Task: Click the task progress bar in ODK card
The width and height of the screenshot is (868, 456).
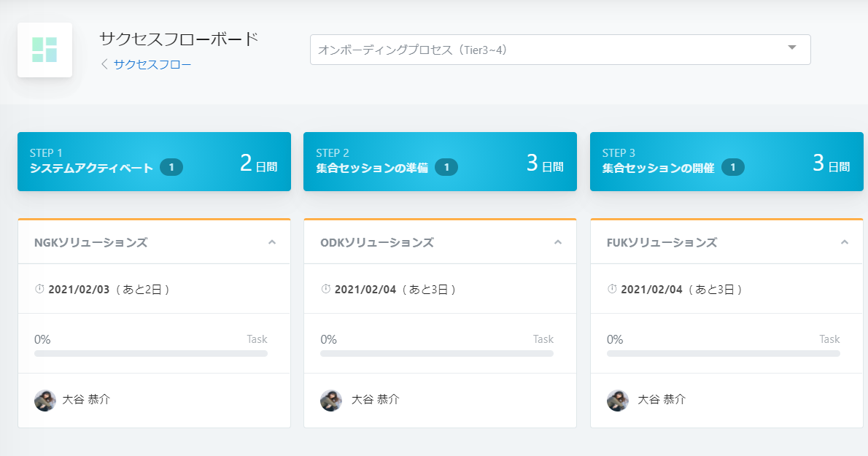Action: tap(437, 354)
